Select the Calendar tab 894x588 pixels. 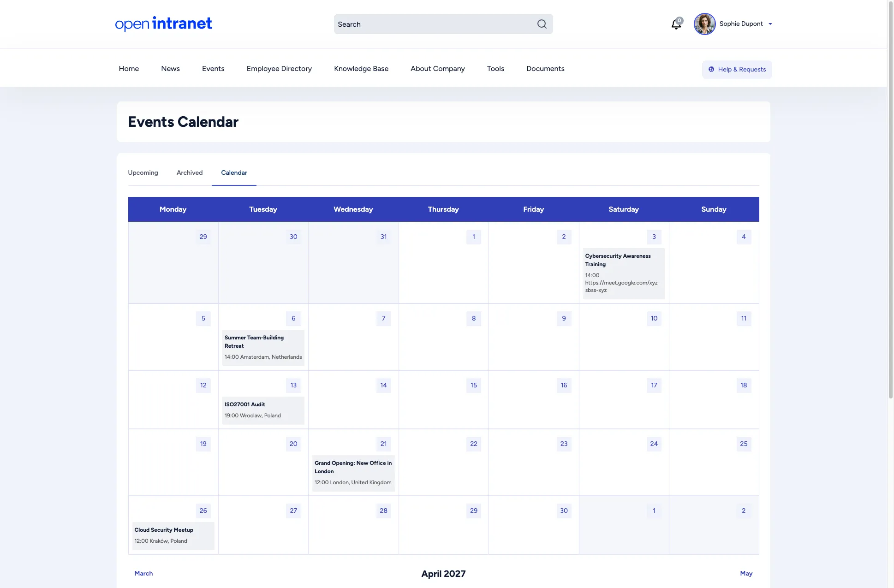click(x=234, y=172)
